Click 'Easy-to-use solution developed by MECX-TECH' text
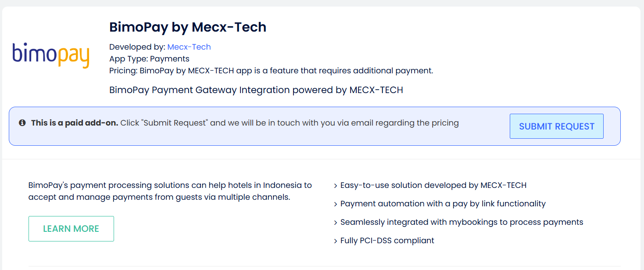The height and width of the screenshot is (270, 644). coord(433,185)
